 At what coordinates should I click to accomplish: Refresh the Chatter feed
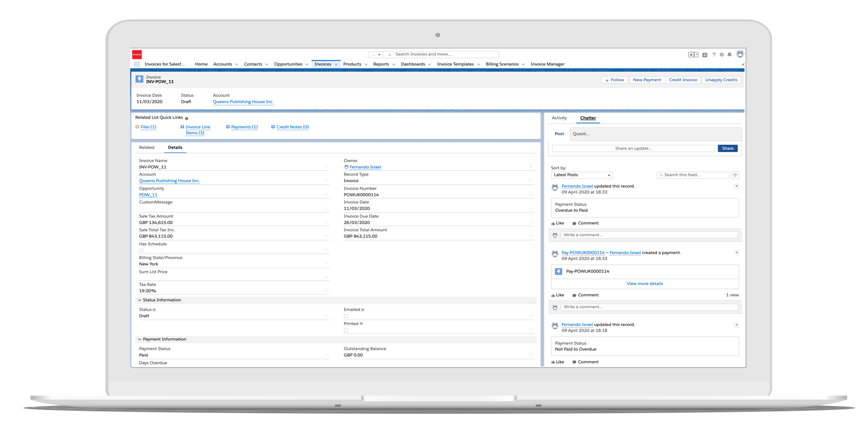coord(735,175)
